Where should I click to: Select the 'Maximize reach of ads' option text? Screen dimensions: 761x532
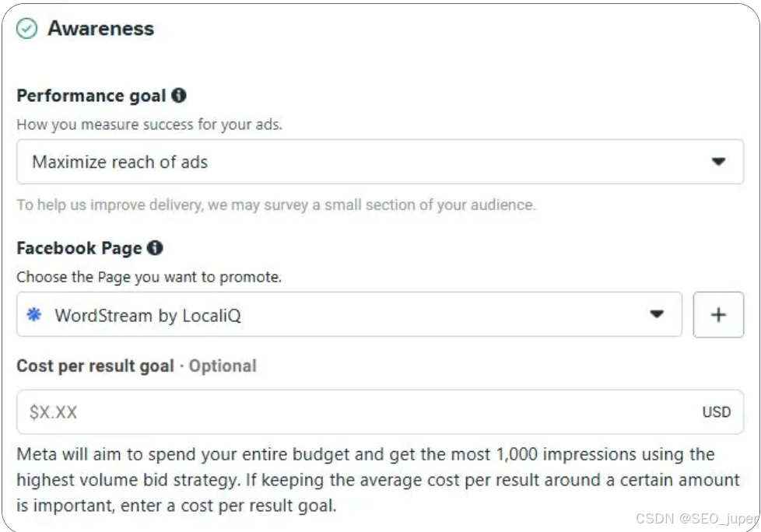[x=120, y=162]
